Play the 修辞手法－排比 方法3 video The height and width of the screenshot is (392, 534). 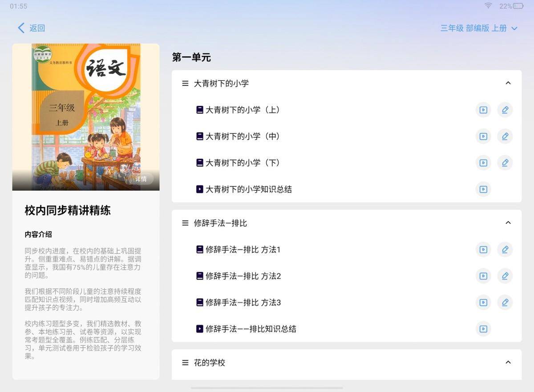click(483, 303)
